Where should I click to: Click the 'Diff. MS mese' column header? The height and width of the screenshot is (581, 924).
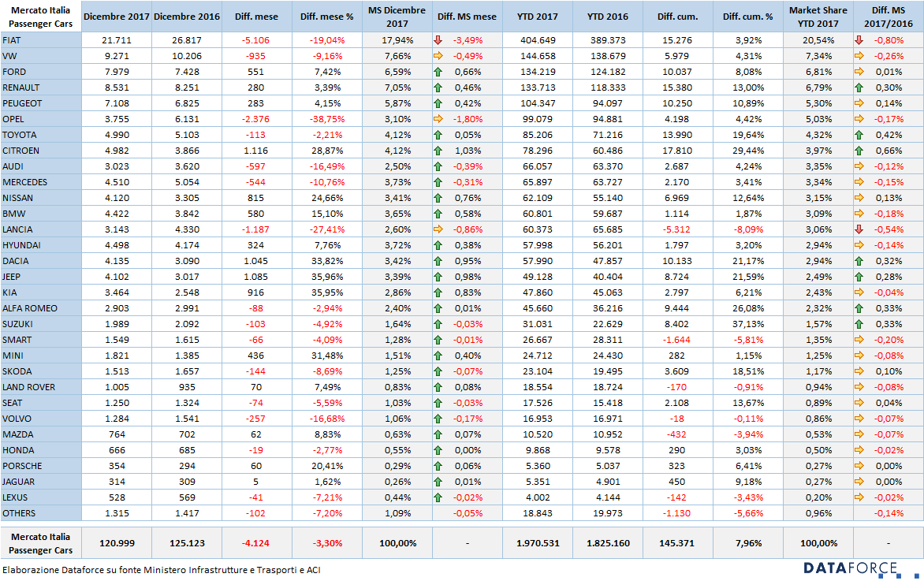[468, 17]
